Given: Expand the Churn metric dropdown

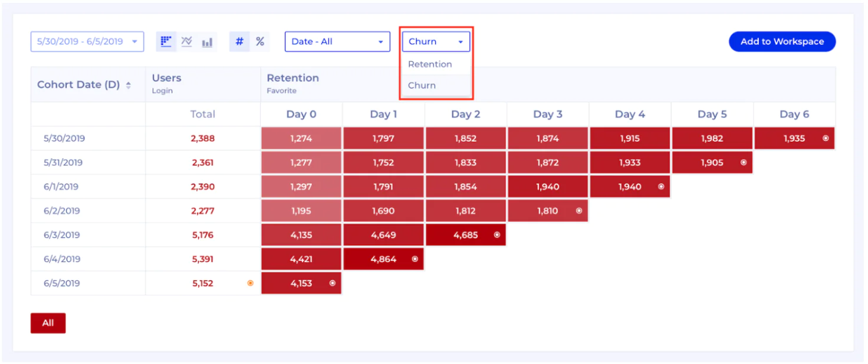Looking at the screenshot, I should pos(436,41).
